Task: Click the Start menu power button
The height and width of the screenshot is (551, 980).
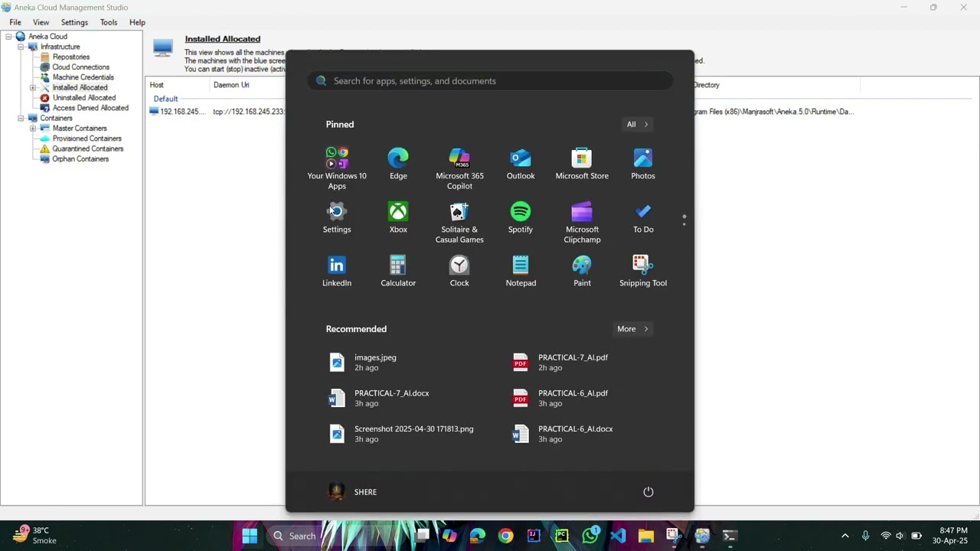Action: 648,492
